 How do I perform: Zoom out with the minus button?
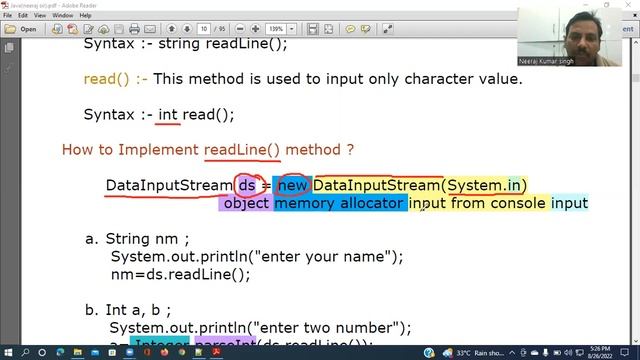point(240,29)
